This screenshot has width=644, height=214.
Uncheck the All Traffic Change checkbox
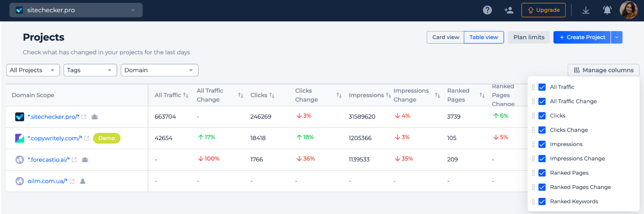coord(542,101)
